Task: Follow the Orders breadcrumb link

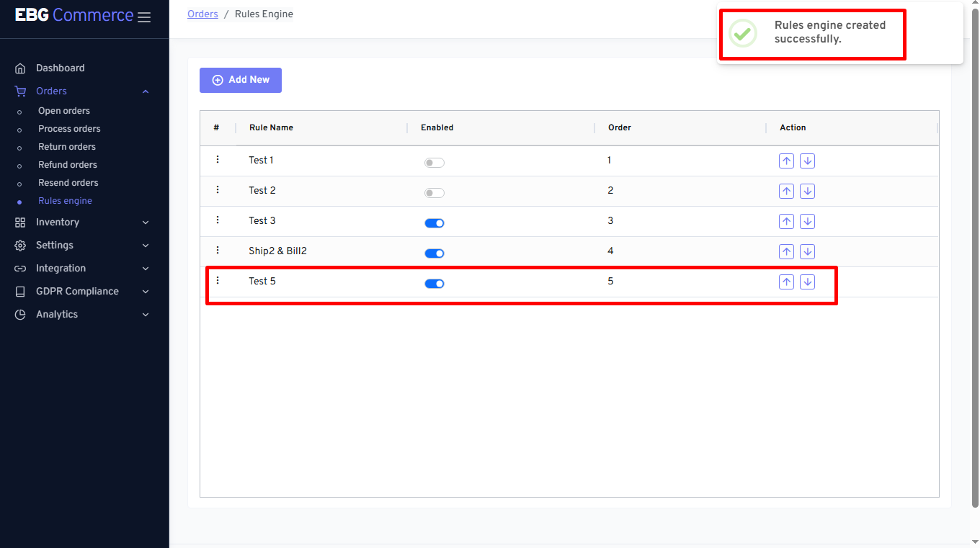Action: point(202,14)
